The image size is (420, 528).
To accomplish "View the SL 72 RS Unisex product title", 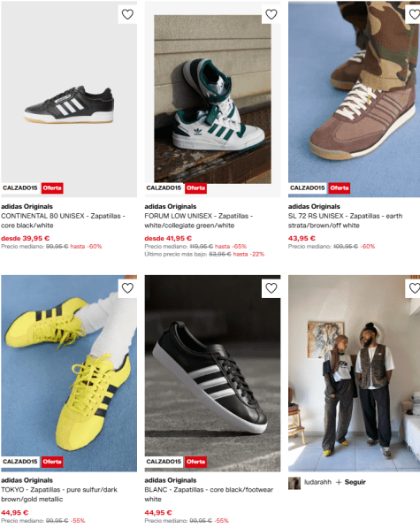I will pyautogui.click(x=346, y=220).
